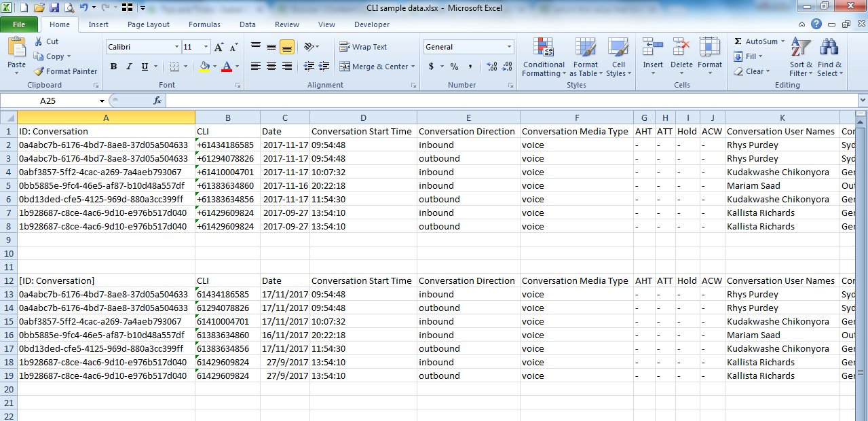Viewport: 868px width, 421px height.
Task: Open the File tab
Action: point(19,24)
